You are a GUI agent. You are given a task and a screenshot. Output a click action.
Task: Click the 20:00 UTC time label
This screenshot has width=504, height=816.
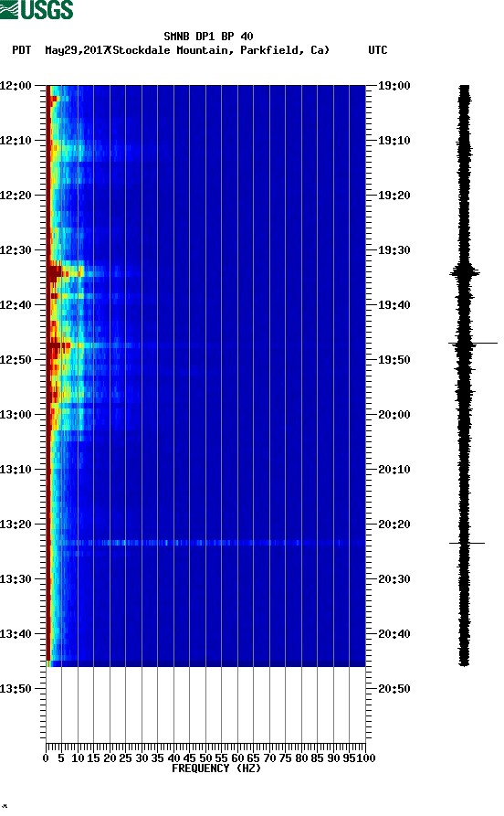(394, 415)
